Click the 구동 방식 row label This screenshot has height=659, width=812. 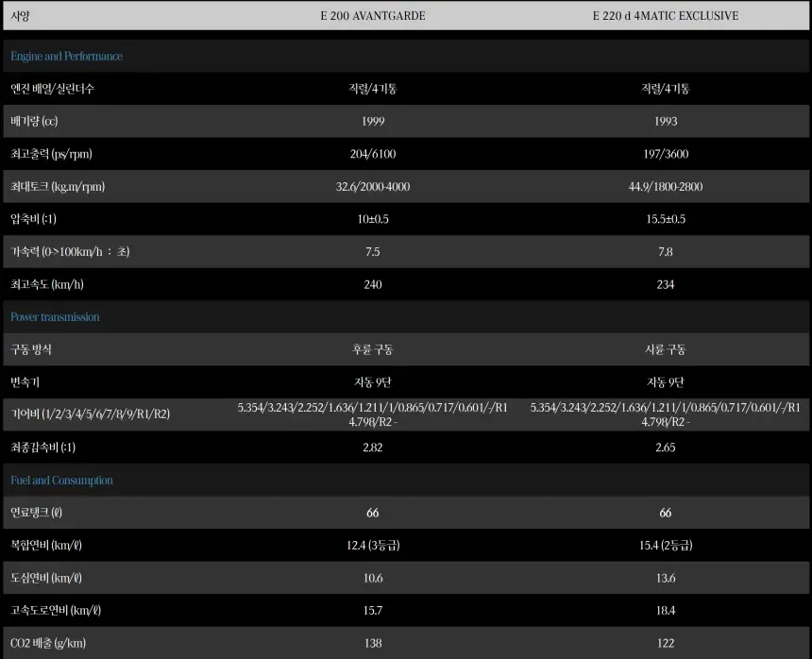(31, 349)
